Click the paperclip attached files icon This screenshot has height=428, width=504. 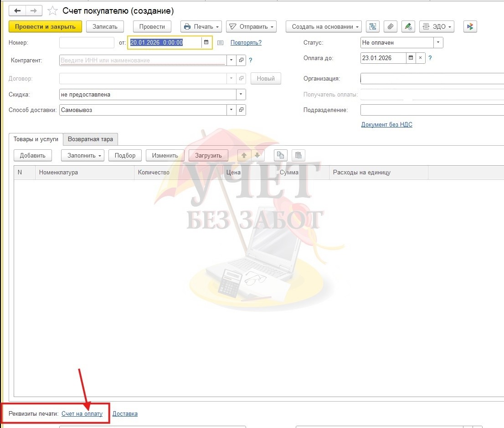[x=390, y=27]
